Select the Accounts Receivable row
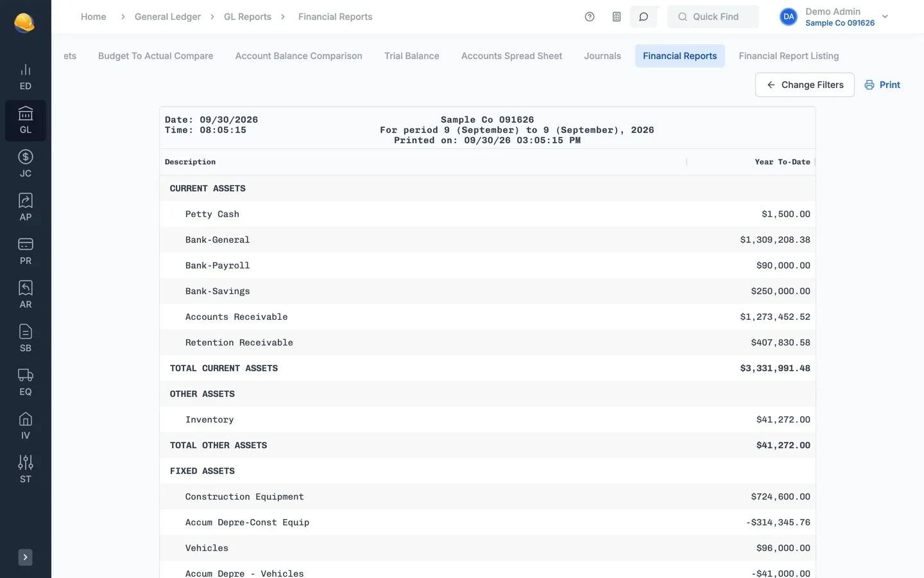924x578 pixels. (488, 317)
